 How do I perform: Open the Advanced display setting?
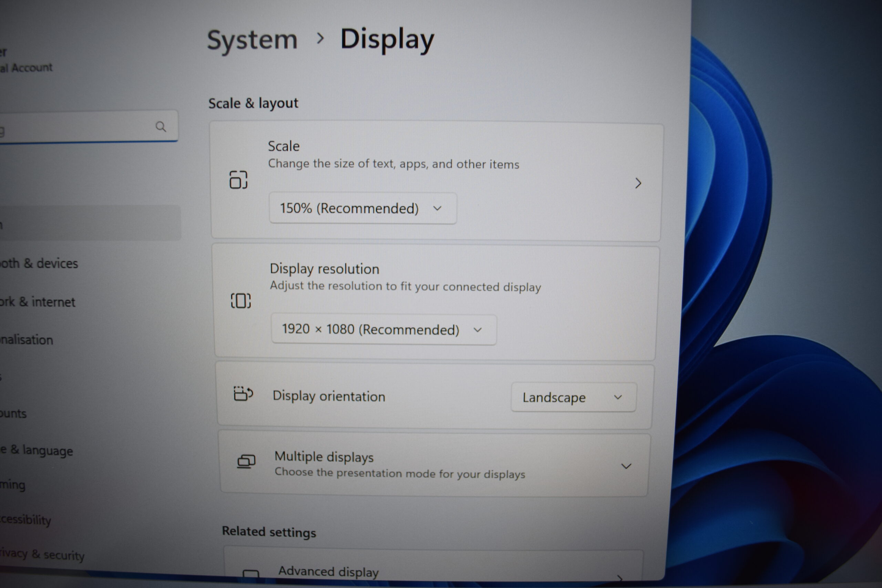[x=434, y=564]
